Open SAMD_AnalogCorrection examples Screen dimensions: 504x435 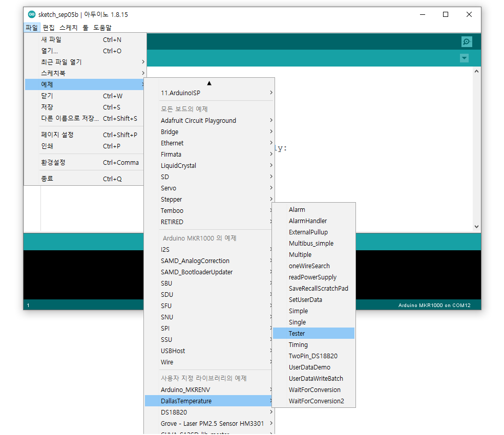coord(208,260)
